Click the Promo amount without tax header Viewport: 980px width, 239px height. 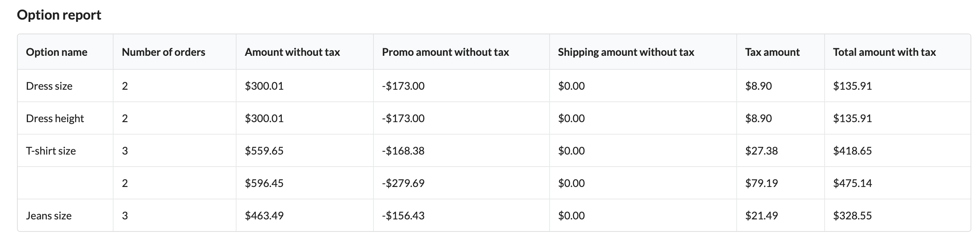[445, 52]
